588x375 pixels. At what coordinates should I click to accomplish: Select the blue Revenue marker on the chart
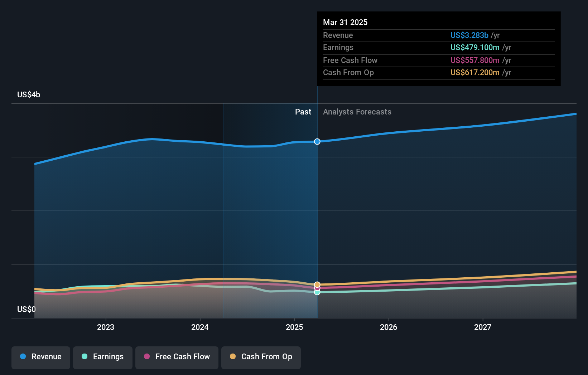click(x=317, y=142)
